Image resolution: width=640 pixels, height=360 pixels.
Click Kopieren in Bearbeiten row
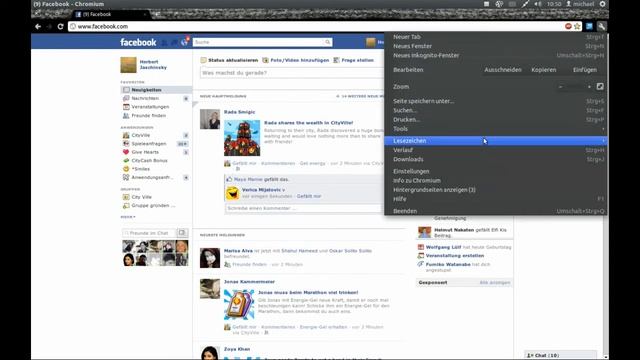coord(543,70)
